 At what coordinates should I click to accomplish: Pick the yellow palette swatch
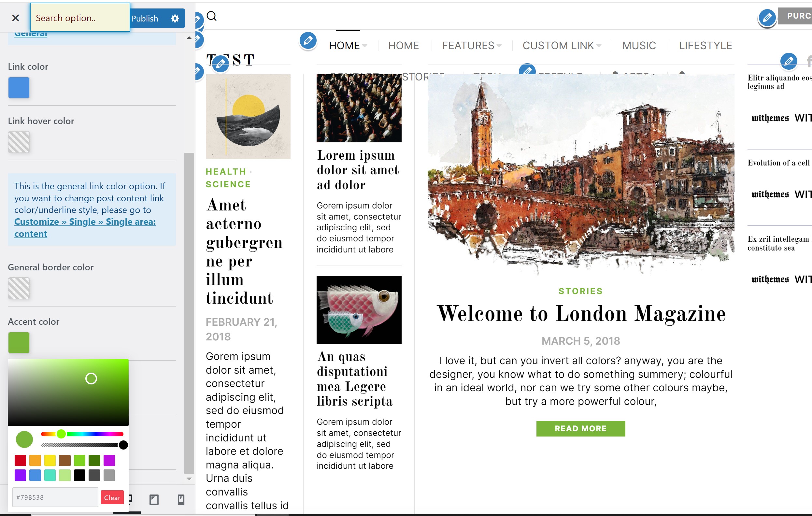point(50,460)
